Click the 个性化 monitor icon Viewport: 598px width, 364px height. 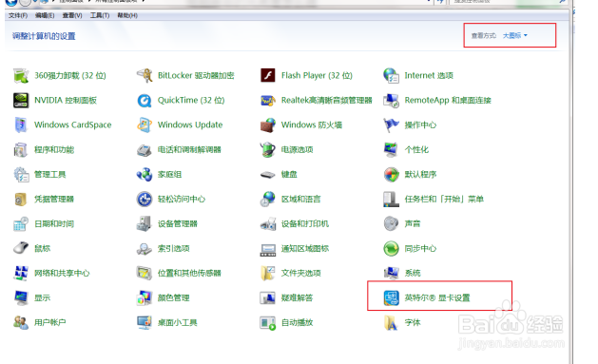[392, 150]
